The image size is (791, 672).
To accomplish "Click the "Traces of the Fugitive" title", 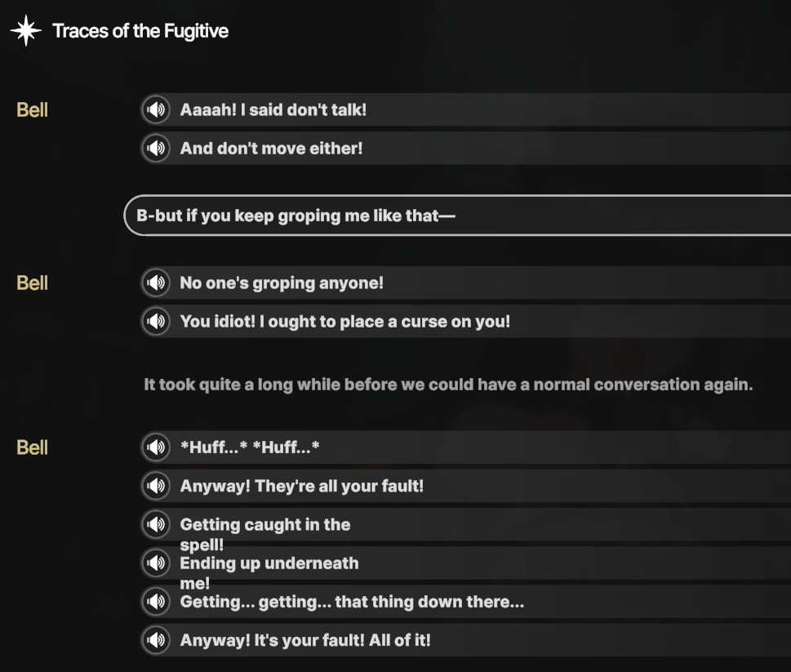I will tap(140, 31).
